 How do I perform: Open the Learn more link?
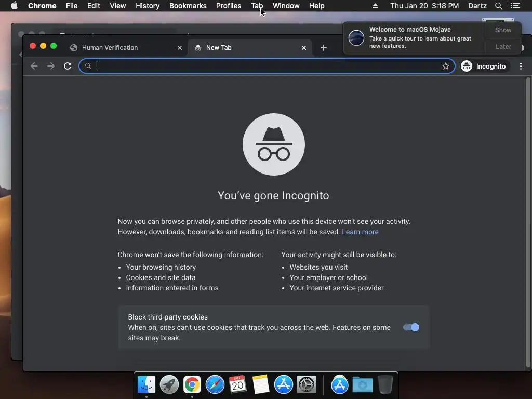tap(360, 232)
